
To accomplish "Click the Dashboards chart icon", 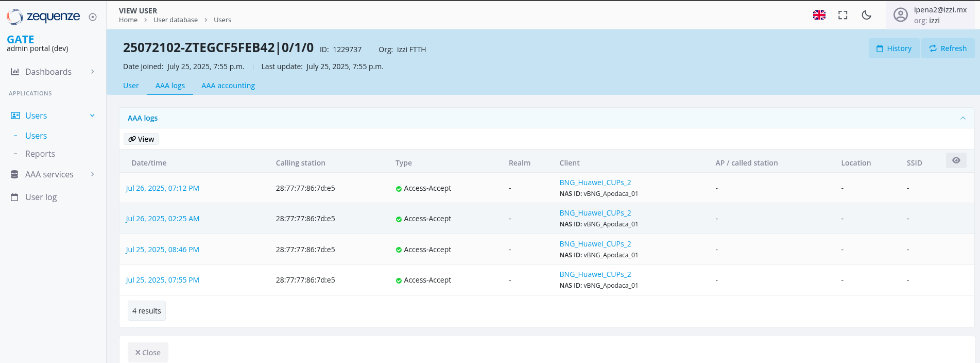I will (x=15, y=72).
